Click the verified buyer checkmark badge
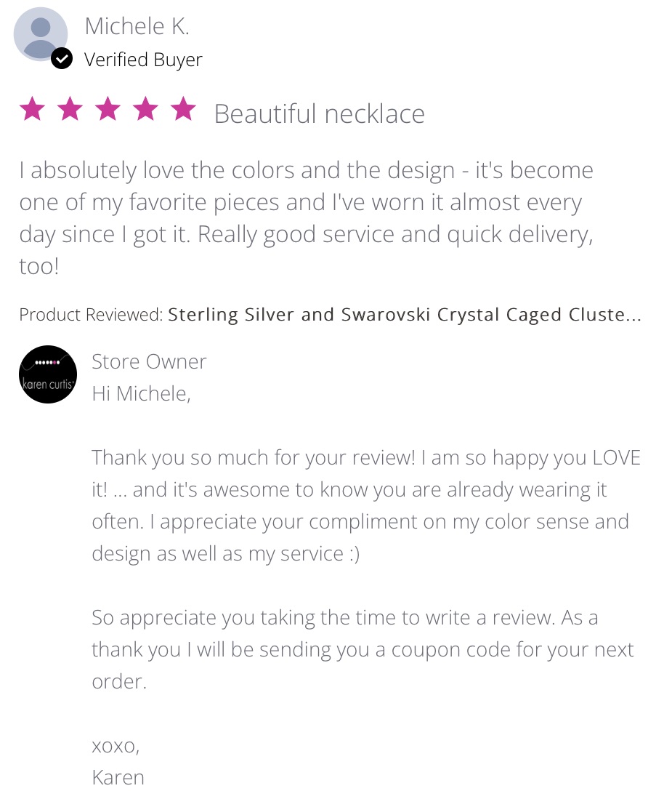 [62, 59]
